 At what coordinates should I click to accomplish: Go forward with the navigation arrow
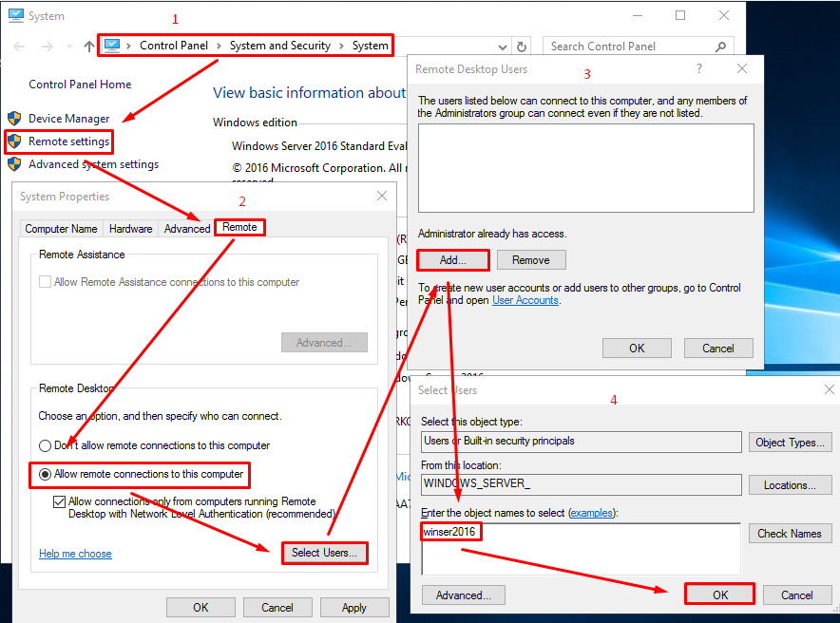click(x=48, y=47)
